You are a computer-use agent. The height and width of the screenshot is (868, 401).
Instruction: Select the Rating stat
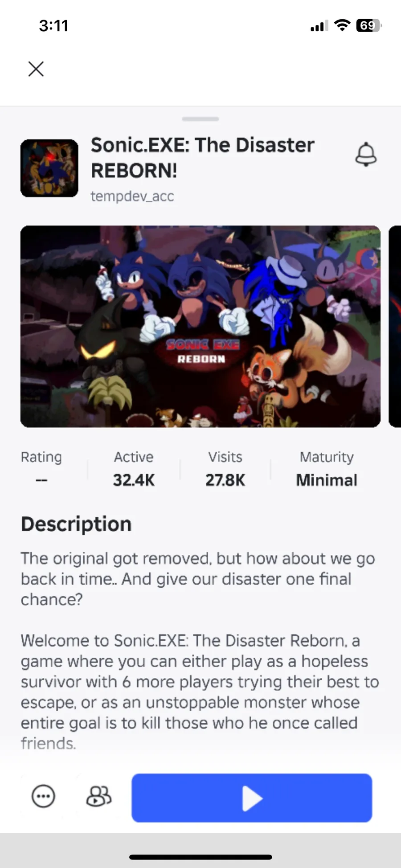41,468
